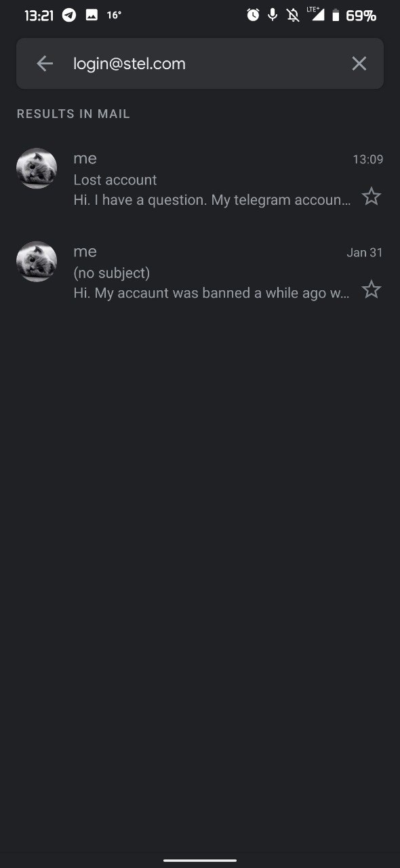
Task: Tap the battery 69% indicator
Action: click(x=354, y=15)
